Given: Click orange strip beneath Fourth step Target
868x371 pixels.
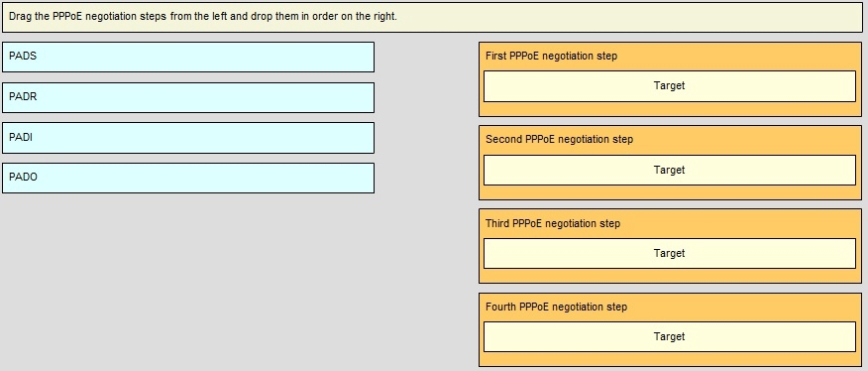Looking at the screenshot, I should (670, 359).
